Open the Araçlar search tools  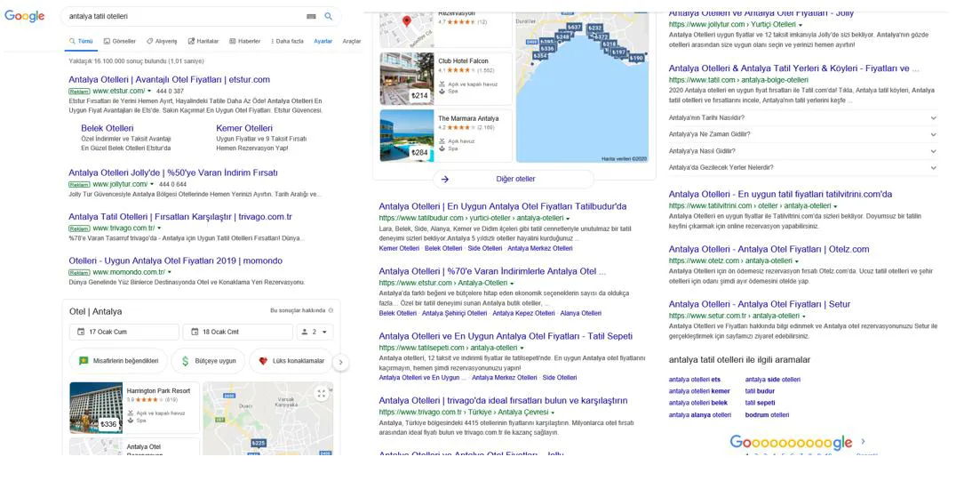point(352,41)
